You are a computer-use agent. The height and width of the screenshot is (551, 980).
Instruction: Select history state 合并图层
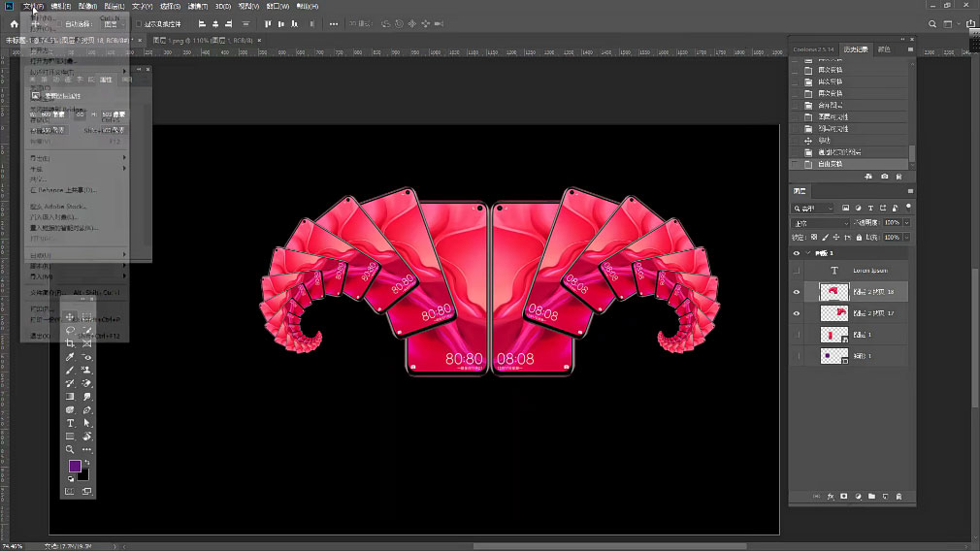(830, 105)
